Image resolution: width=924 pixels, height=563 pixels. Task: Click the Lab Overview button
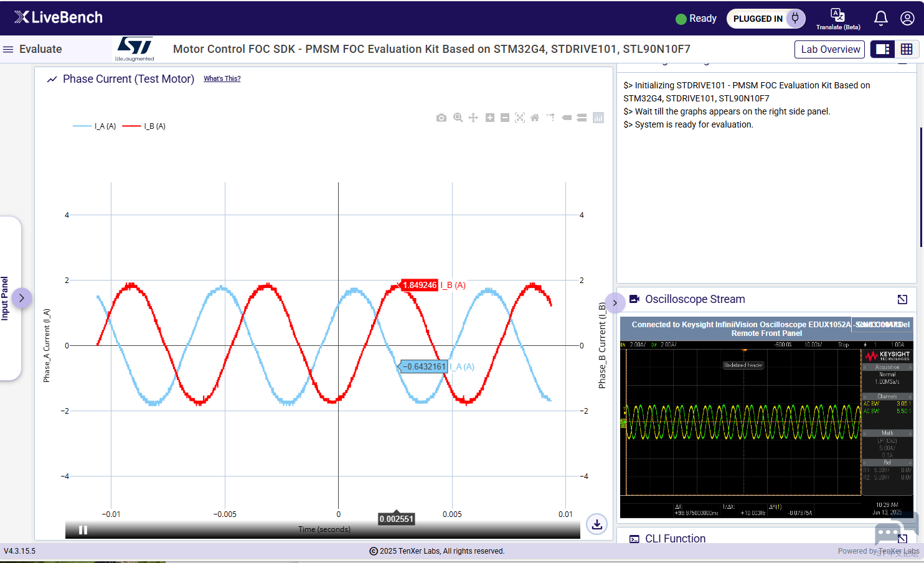(829, 49)
